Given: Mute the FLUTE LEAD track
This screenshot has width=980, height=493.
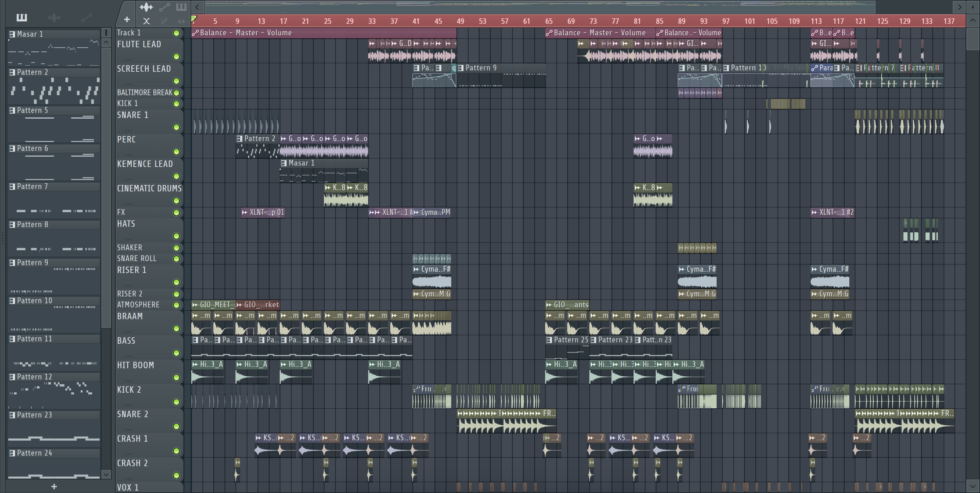Looking at the screenshot, I should (x=176, y=57).
